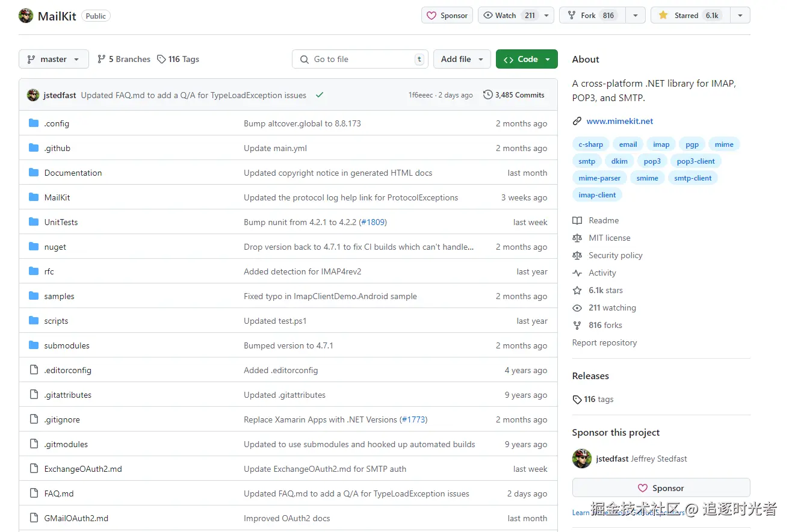The height and width of the screenshot is (532, 792).
Task: Open the Add file dropdown
Action: 462,59
